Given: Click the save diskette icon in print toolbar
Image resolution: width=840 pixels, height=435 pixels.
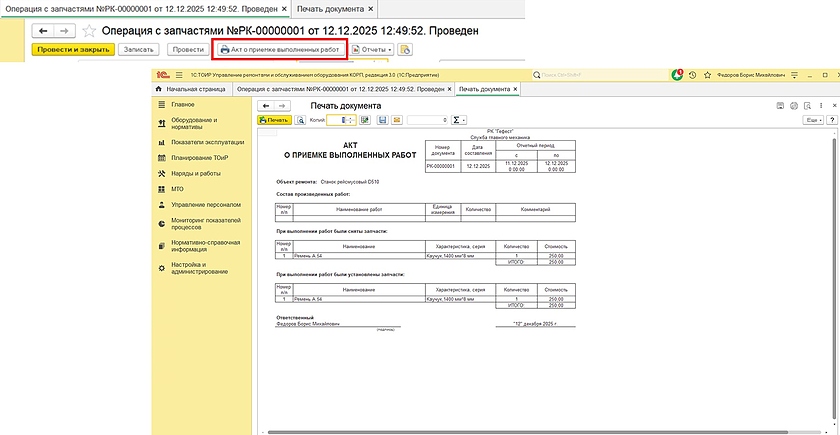Looking at the screenshot, I should point(382,120).
